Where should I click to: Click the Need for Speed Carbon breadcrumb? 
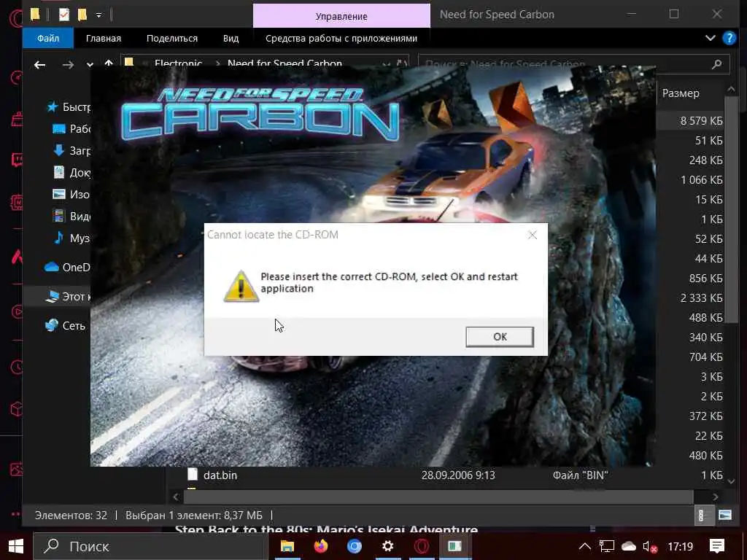tap(285, 64)
